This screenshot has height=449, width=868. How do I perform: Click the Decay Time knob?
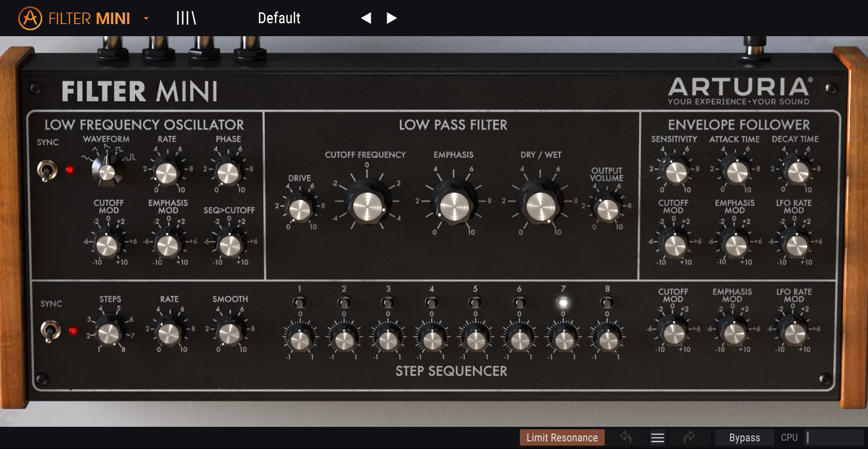(797, 172)
